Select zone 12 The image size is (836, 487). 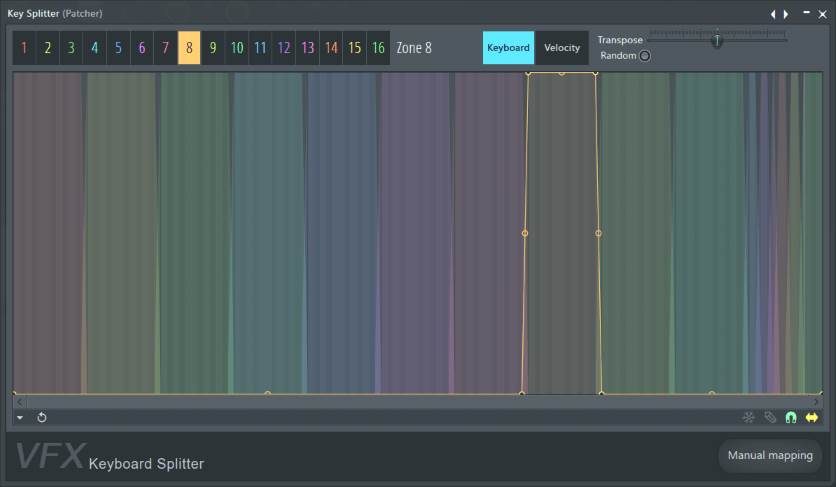[x=283, y=48]
